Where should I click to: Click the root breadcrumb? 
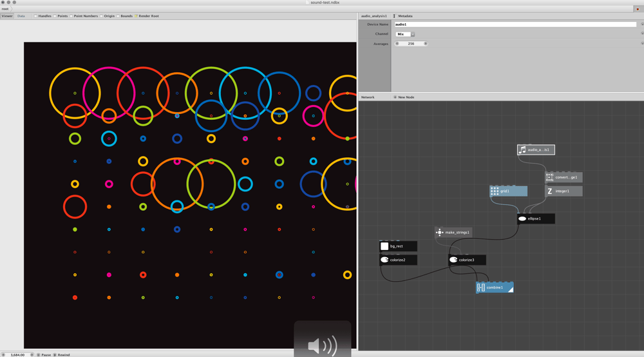[x=5, y=9]
